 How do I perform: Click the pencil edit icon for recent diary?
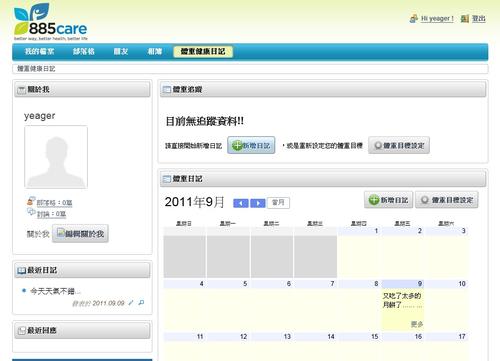131,303
